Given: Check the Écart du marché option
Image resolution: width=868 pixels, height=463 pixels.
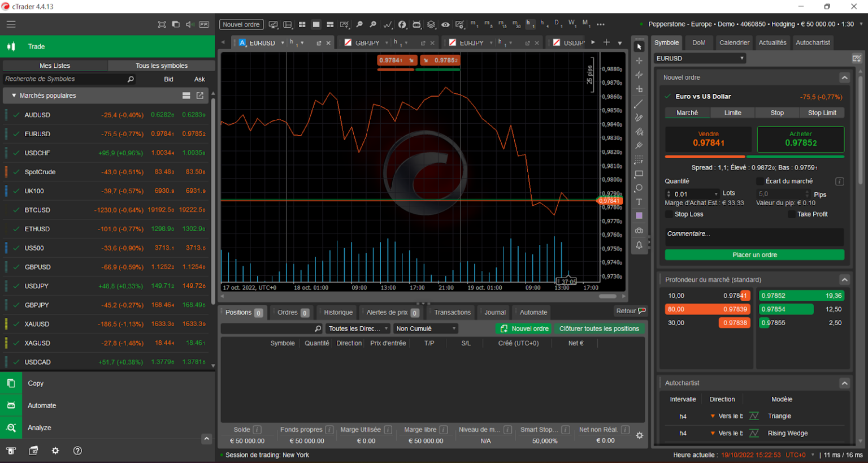Looking at the screenshot, I should pyautogui.click(x=759, y=180).
